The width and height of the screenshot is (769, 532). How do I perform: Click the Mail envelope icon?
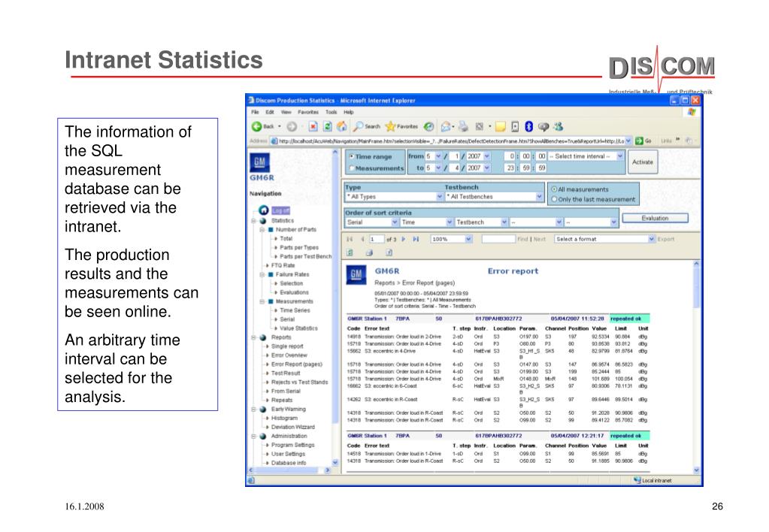click(x=445, y=126)
